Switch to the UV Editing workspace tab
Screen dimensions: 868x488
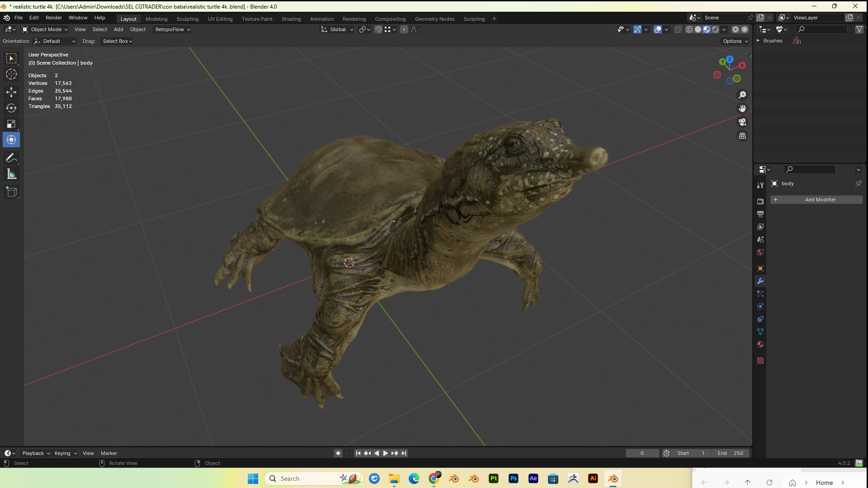coord(220,19)
